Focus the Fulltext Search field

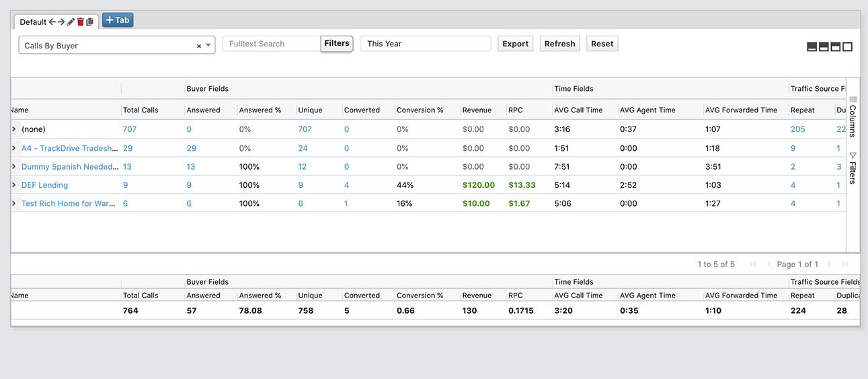point(272,44)
